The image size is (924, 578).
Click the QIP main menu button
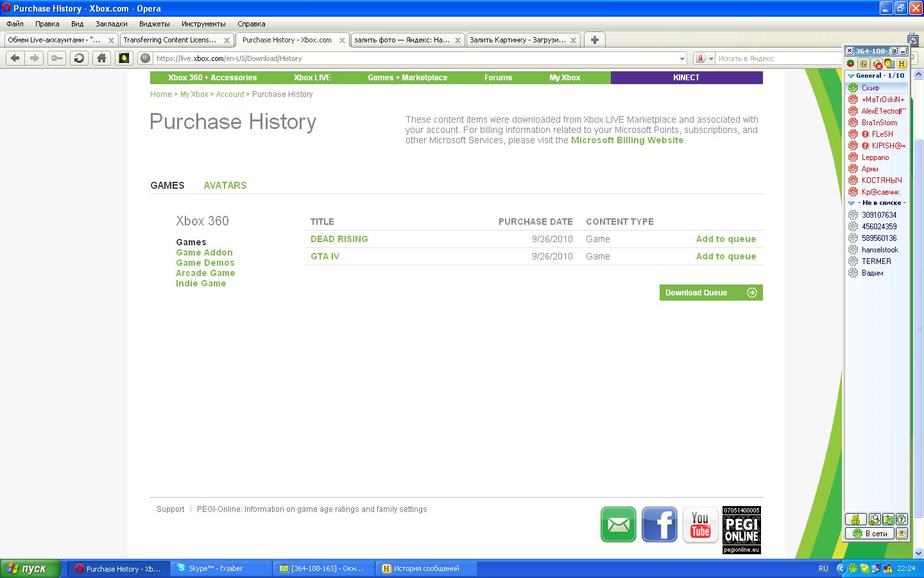point(855,519)
